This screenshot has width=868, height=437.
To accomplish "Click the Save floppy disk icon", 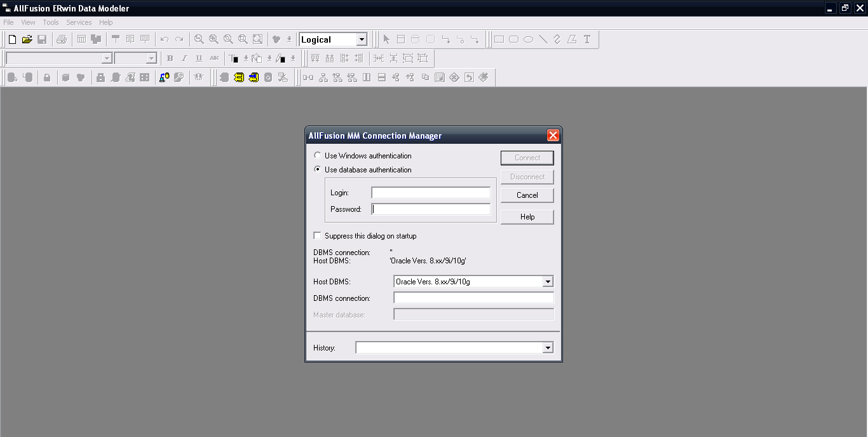I will pos(42,39).
